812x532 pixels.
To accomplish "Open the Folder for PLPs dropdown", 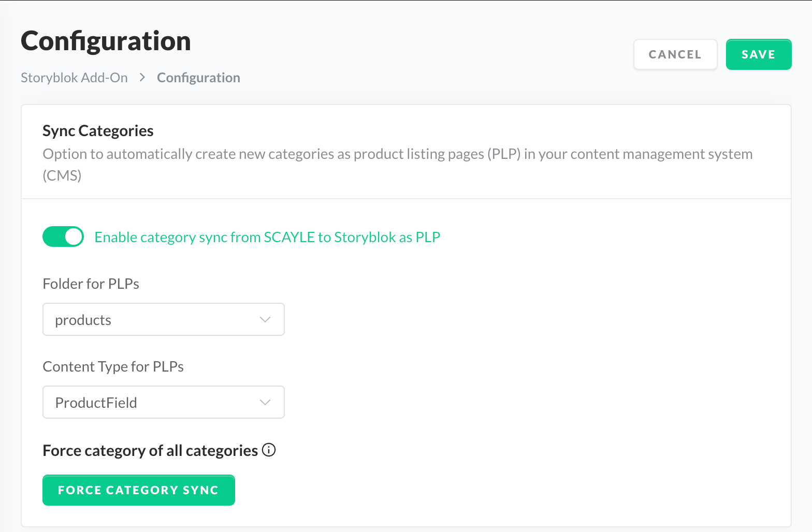I will [x=163, y=320].
